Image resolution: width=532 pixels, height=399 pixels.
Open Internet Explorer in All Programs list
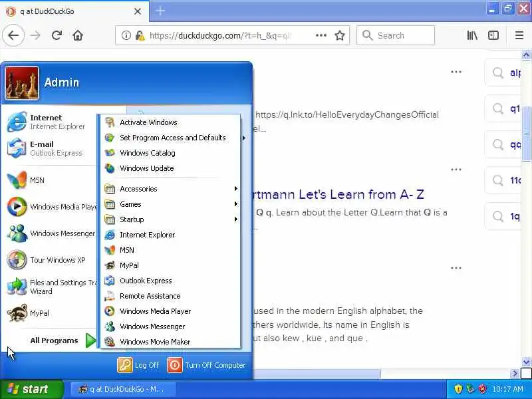[170, 235]
